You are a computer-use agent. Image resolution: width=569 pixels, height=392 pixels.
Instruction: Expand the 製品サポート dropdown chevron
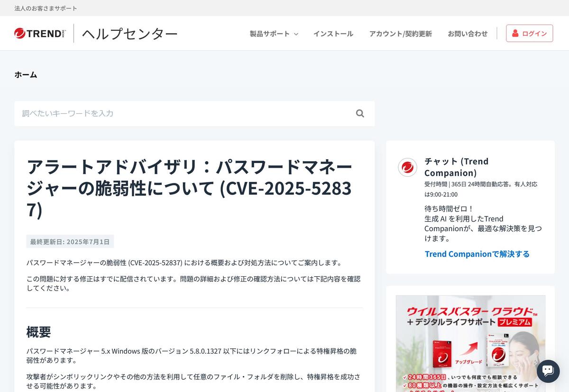point(296,34)
